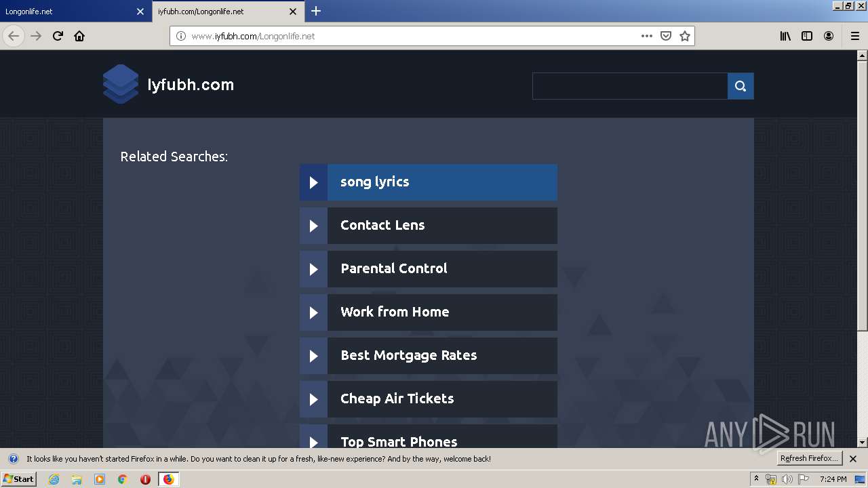Viewport: 868px width, 488px height.
Task: Click the arrow beside Contact Lens
Action: [313, 226]
